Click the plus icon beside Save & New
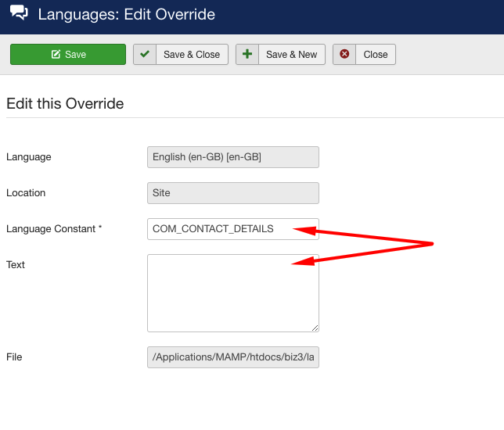 point(247,55)
